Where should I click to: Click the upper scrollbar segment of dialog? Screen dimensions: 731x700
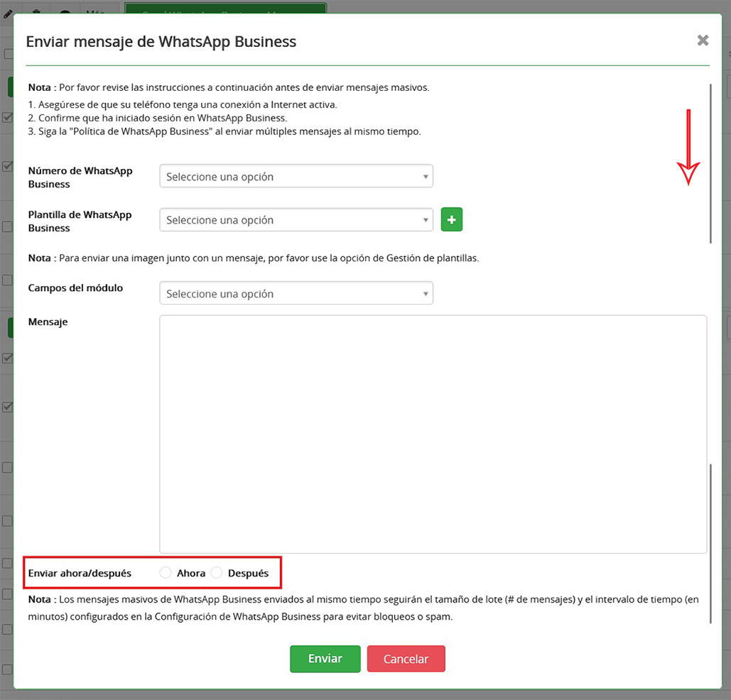click(711, 163)
